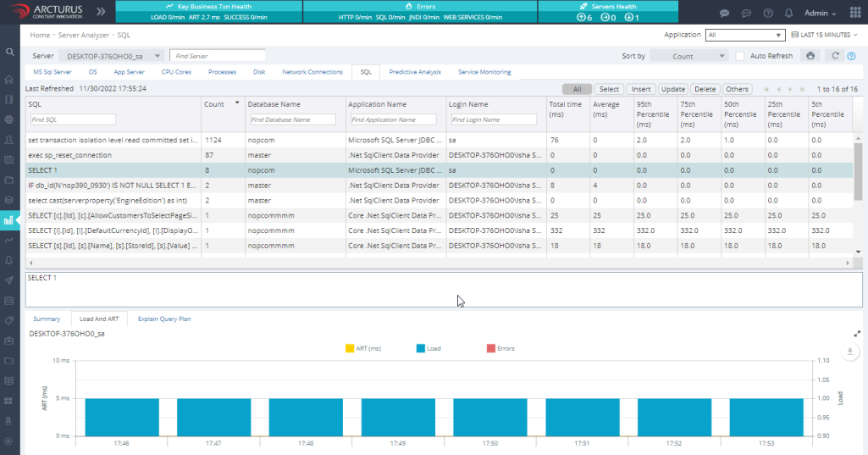Open help question mark in top header
The height and width of the screenshot is (455, 868).
tap(768, 14)
